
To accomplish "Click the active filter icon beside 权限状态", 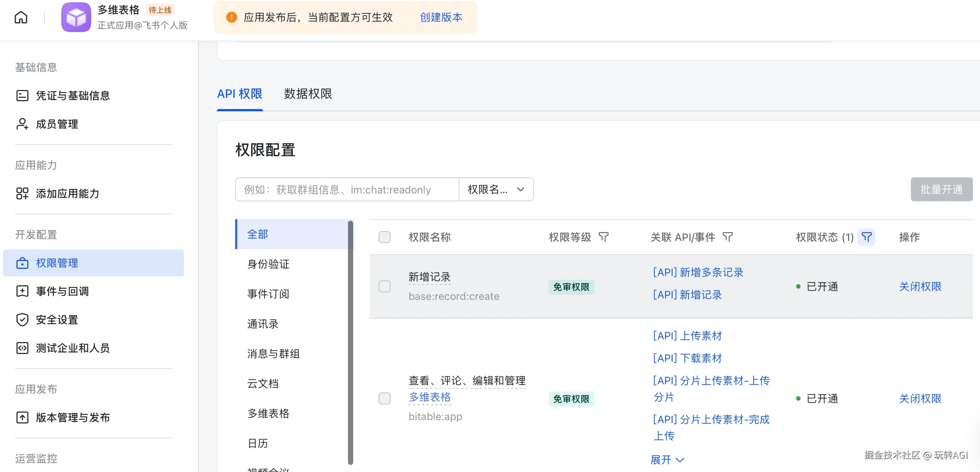I will point(866,237).
